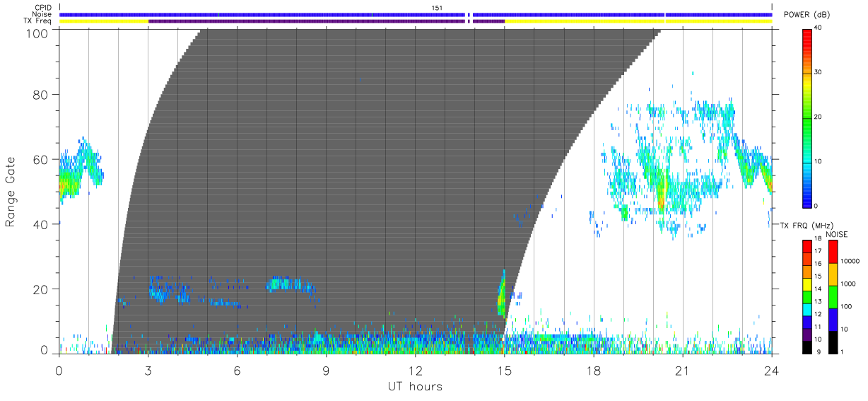Click the y-axis tick label 60
The height and width of the screenshot is (401, 868).
(42, 159)
